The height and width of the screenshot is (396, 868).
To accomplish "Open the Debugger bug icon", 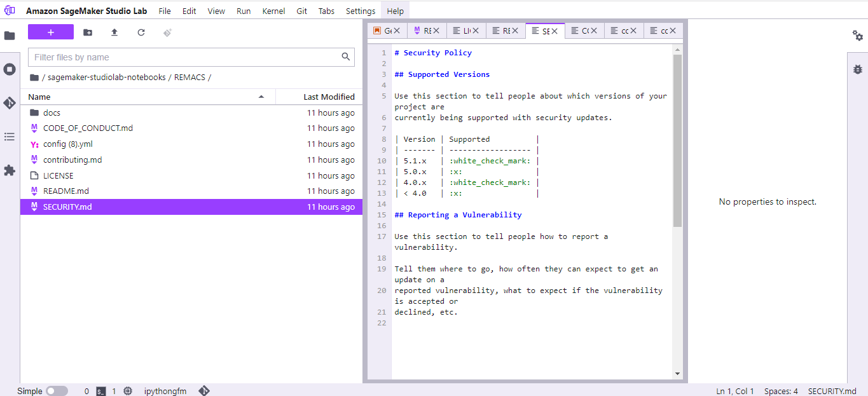I will click(858, 69).
